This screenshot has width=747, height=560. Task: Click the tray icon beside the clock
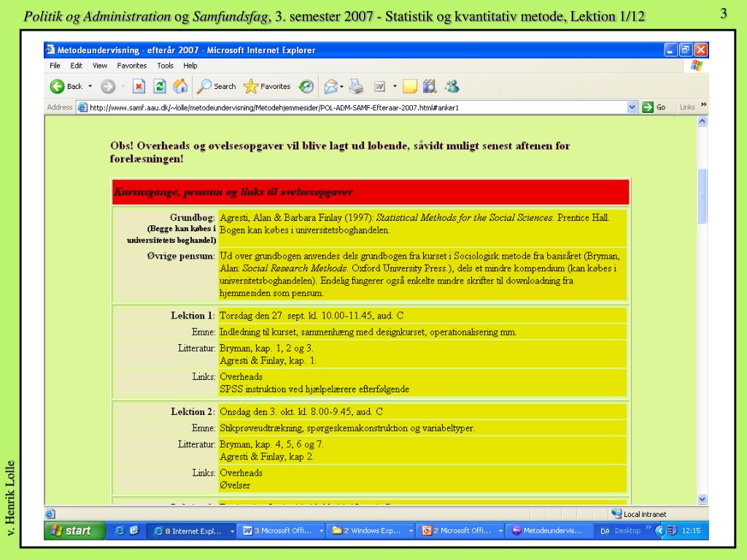(672, 531)
